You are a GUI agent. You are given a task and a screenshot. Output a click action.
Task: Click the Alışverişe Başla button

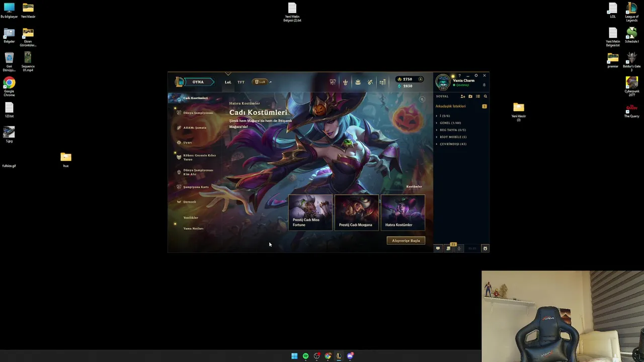click(x=406, y=240)
